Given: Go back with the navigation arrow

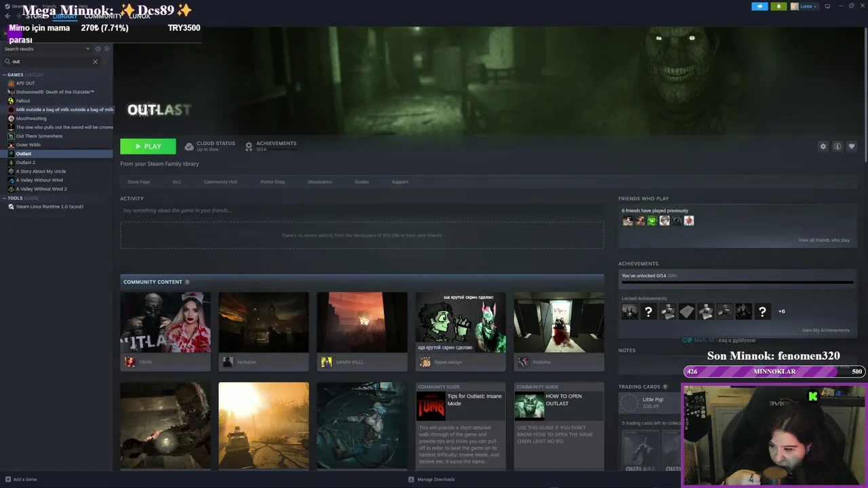Looking at the screenshot, I should click(x=7, y=16).
